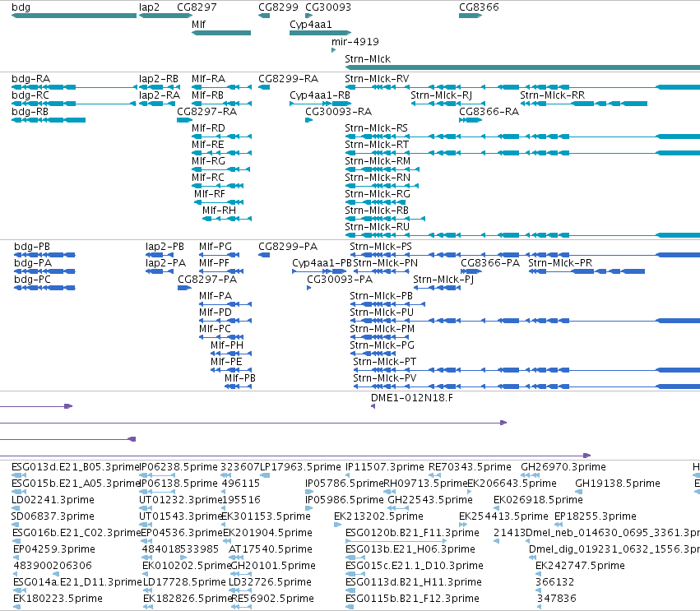Click the IP11507.3prime label
This screenshot has height=611, width=700.
pos(385,467)
